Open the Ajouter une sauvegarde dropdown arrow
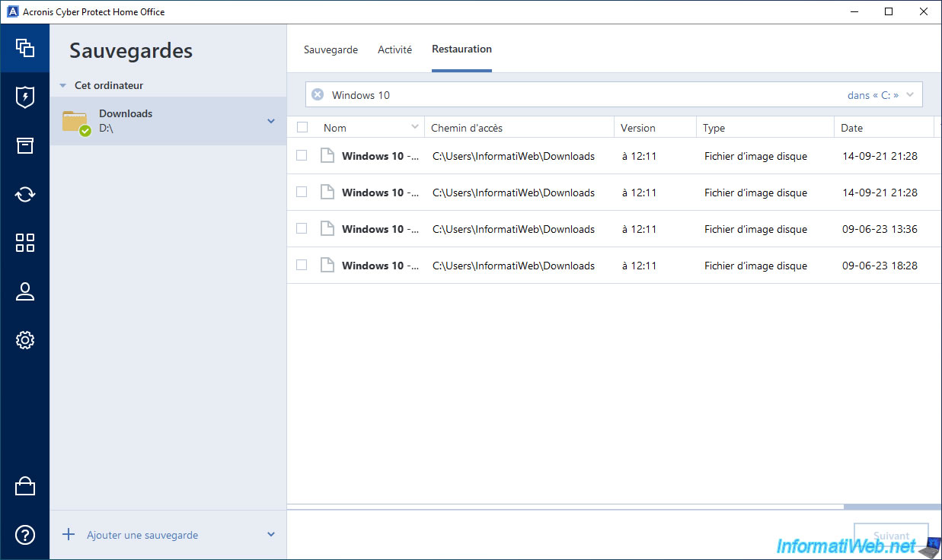The width and height of the screenshot is (942, 560). click(x=271, y=535)
